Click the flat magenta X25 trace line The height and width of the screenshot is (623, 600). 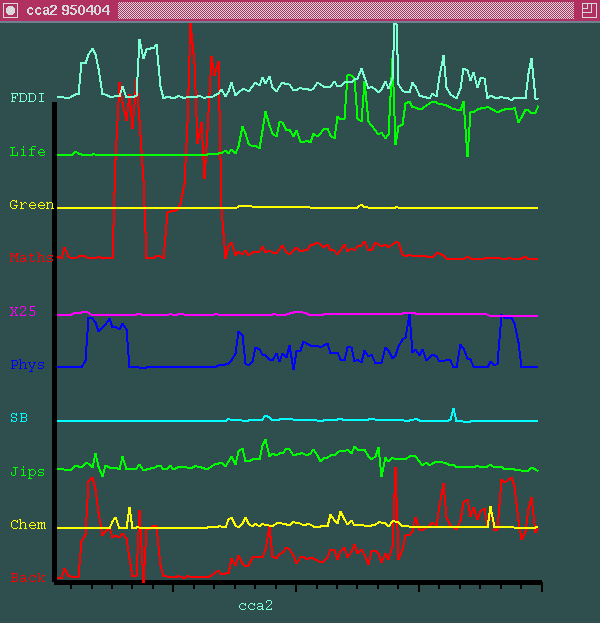pyautogui.click(x=200, y=314)
